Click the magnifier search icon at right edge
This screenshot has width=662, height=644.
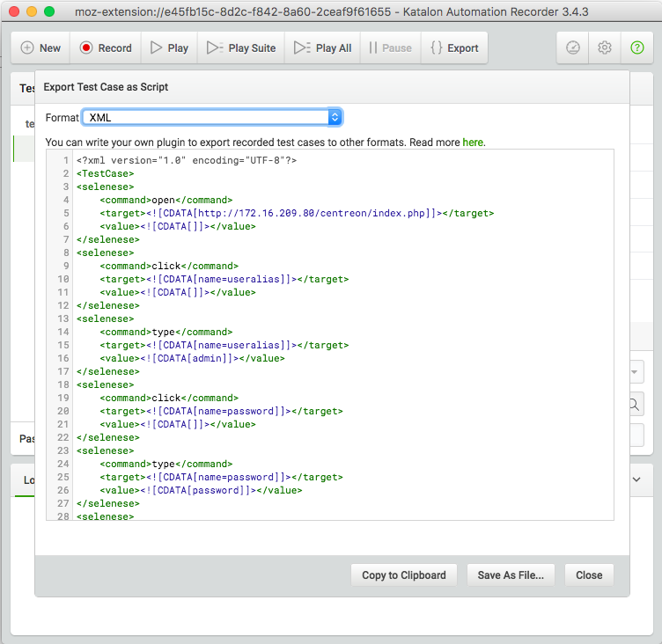coord(634,405)
